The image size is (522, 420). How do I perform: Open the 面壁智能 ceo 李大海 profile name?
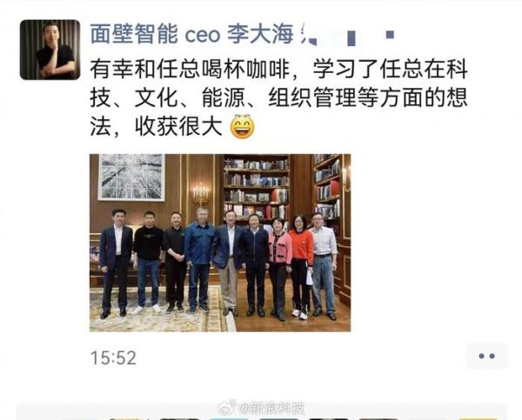[191, 34]
